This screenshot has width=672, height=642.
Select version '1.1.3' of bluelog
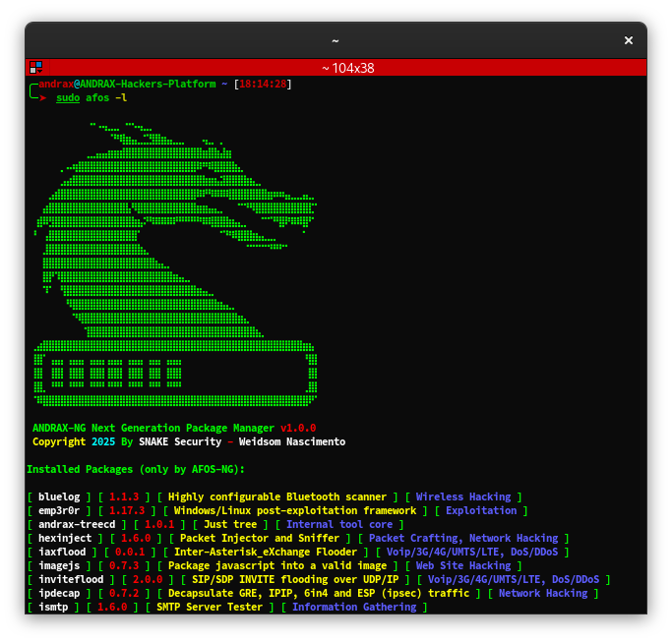124,496
